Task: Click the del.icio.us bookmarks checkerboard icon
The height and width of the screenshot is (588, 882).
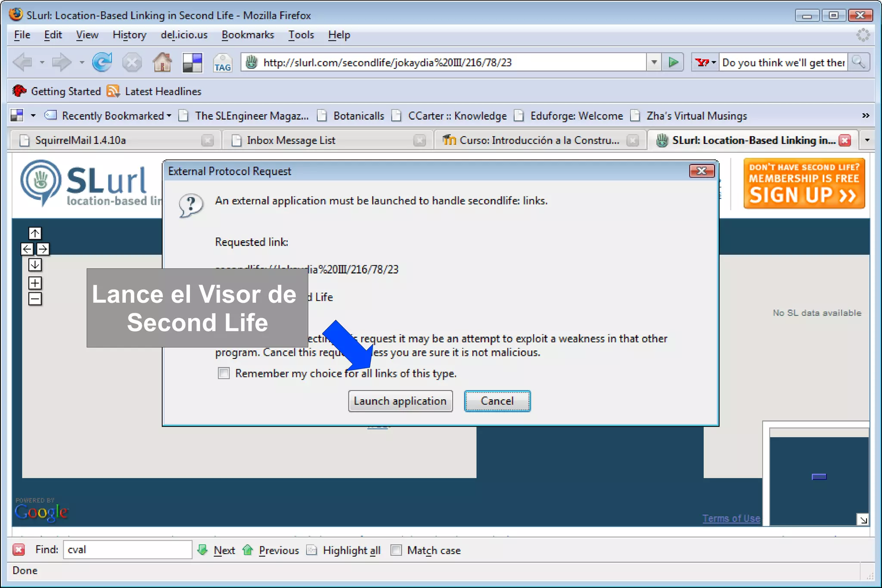Action: (192, 62)
